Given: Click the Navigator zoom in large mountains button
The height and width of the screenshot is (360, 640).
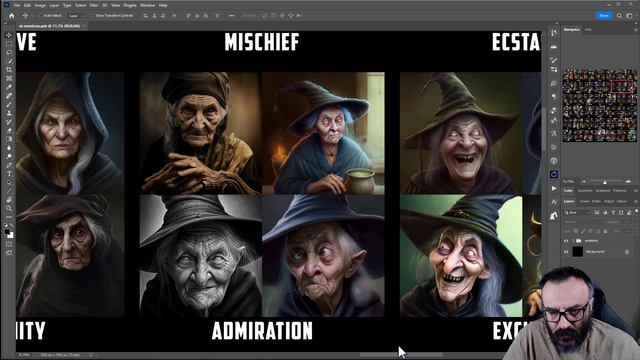Looking at the screenshot, I should coord(628,181).
